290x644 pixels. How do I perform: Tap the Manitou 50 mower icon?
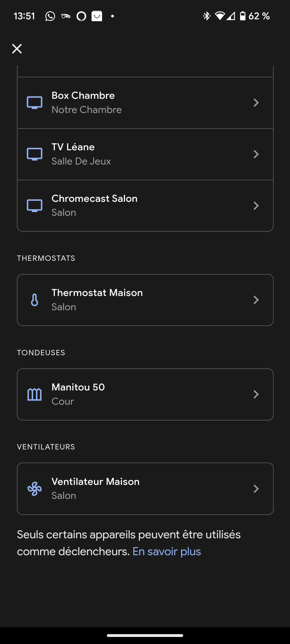pyautogui.click(x=35, y=394)
